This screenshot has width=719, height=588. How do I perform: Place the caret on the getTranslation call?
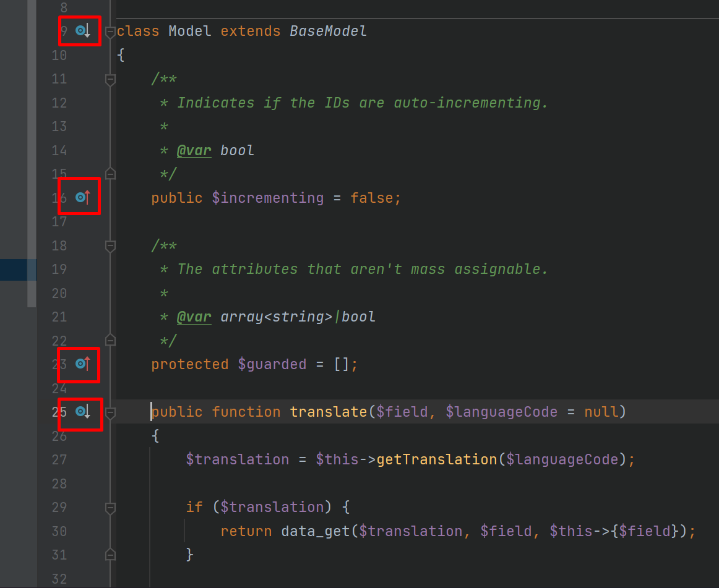[x=436, y=459]
